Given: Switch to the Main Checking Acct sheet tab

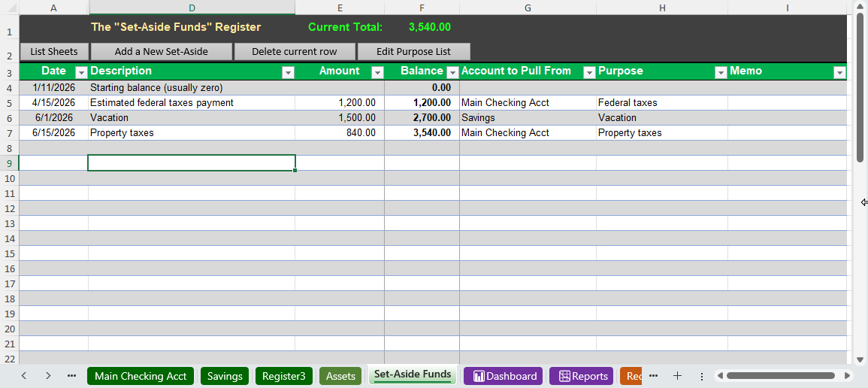Looking at the screenshot, I should click(x=141, y=376).
